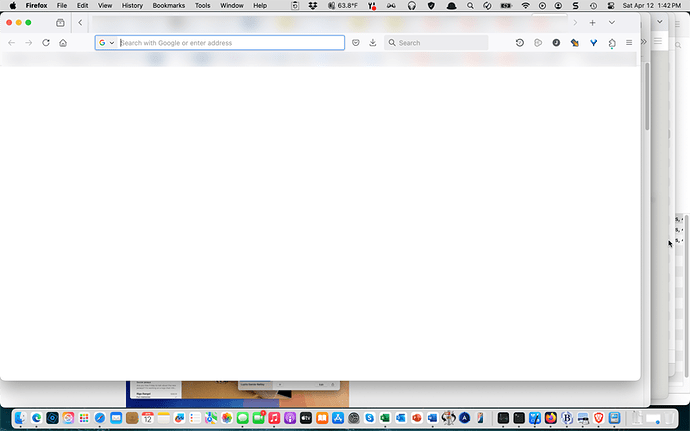The height and width of the screenshot is (431, 690).
Task: Click the Search box in toolbar
Action: point(436,43)
